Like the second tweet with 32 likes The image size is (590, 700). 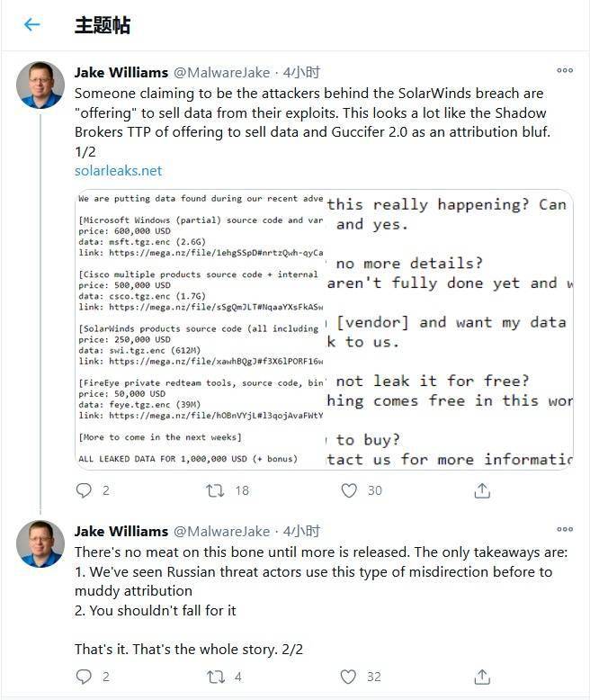click(349, 677)
